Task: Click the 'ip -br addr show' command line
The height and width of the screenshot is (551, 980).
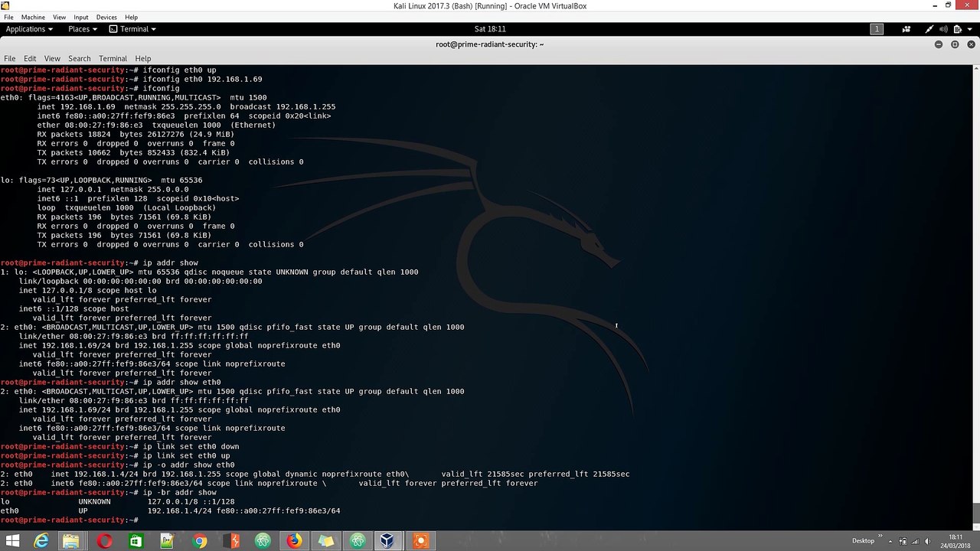Action: pyautogui.click(x=108, y=492)
